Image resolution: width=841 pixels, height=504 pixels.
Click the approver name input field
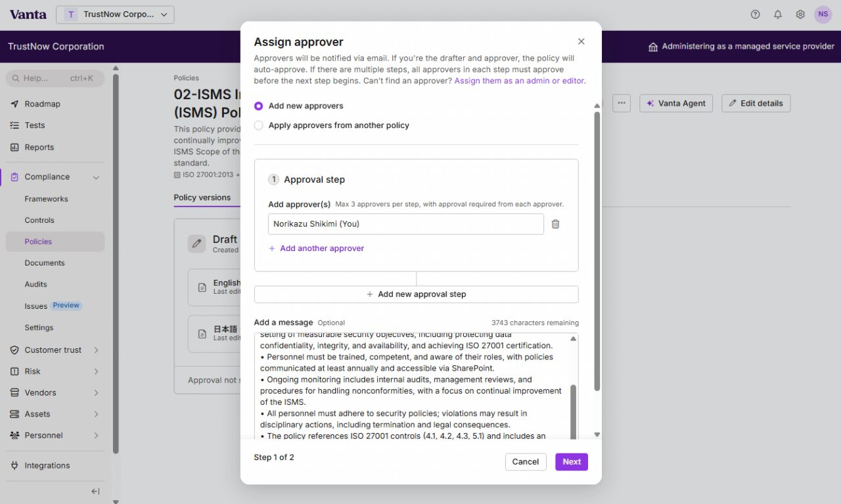pyautogui.click(x=406, y=224)
